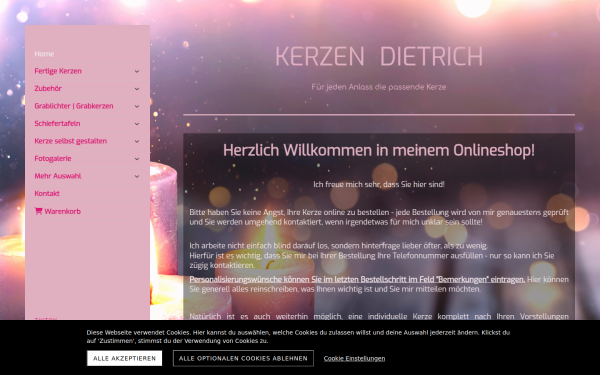Open the Schiefertafeln menu item

57,124
